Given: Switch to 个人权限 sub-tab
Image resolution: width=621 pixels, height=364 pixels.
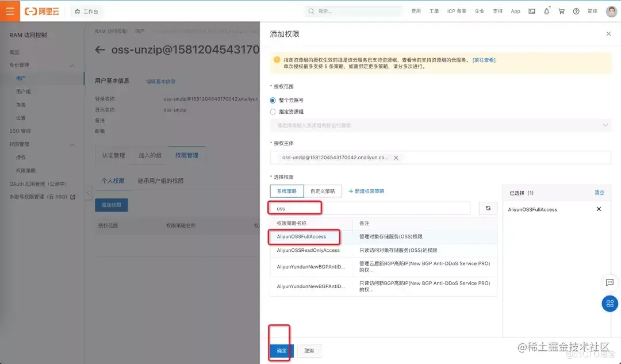Looking at the screenshot, I should (x=113, y=181).
